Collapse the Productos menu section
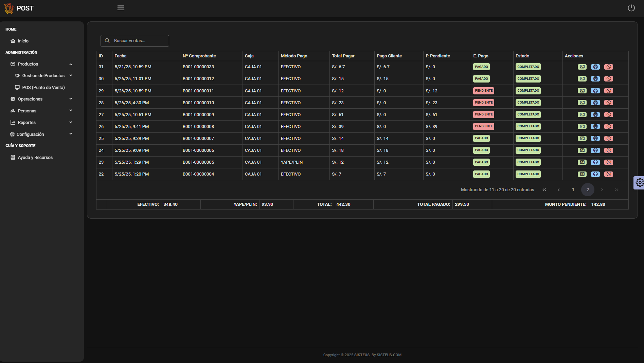The image size is (644, 363). point(71,64)
